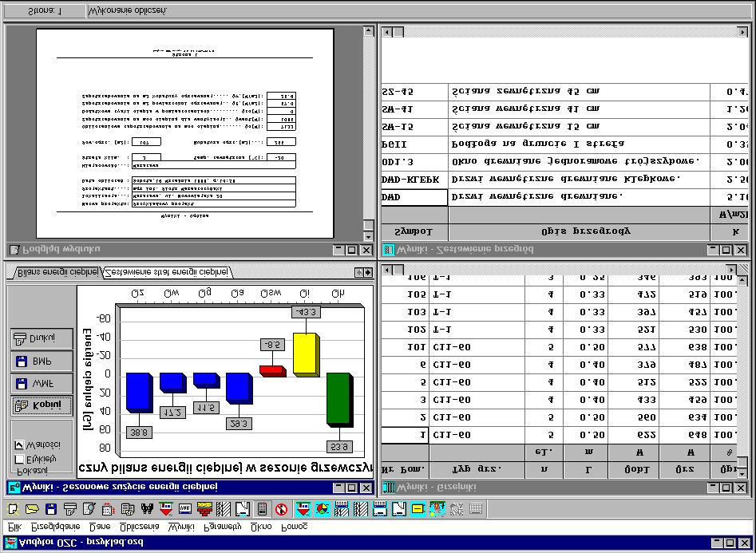The width and height of the screenshot is (756, 553).
Task: Click the red funnel icon on the gray toolbar
Action: (x=166, y=508)
